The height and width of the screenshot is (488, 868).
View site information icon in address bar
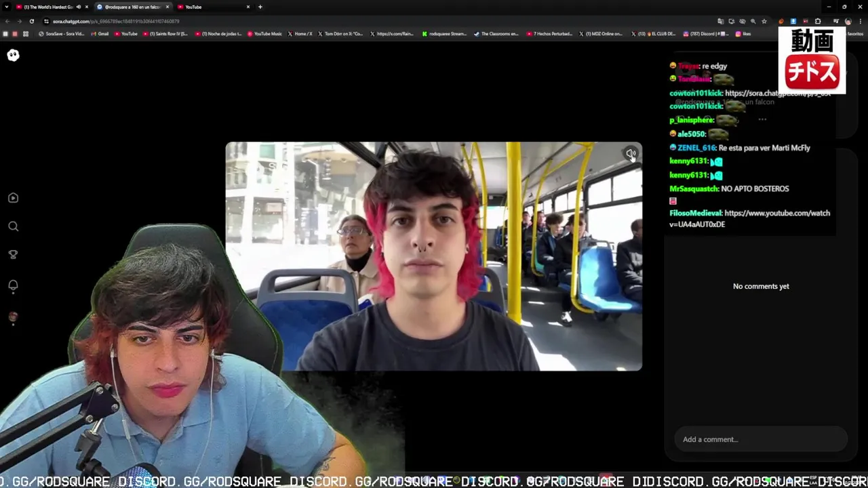tap(46, 21)
